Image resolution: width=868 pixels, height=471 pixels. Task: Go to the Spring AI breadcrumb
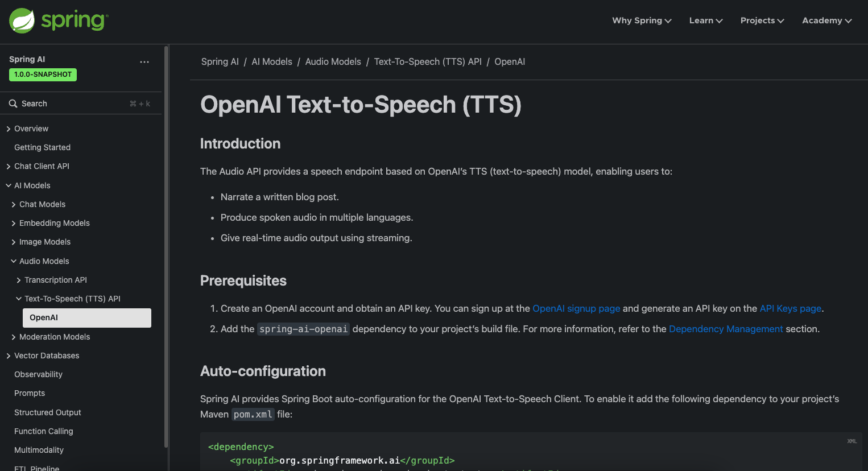[220, 61]
